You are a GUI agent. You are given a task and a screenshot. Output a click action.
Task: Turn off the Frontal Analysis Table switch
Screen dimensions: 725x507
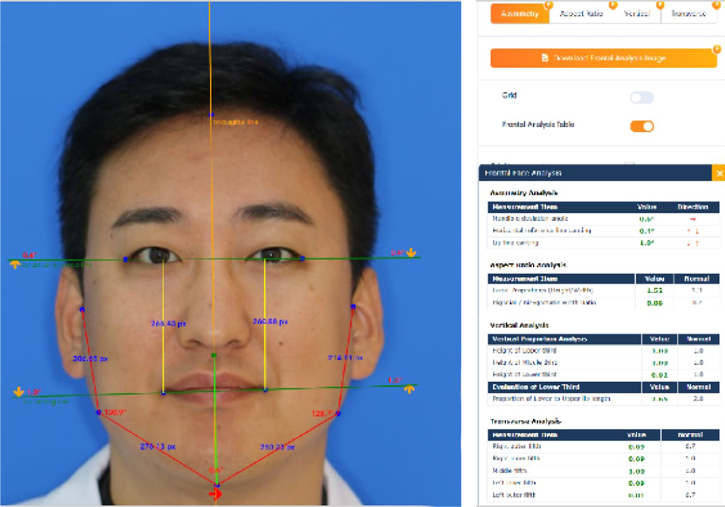tap(642, 126)
